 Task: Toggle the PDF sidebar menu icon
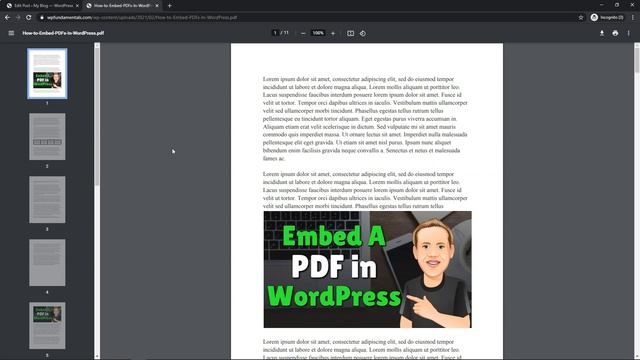[11, 33]
